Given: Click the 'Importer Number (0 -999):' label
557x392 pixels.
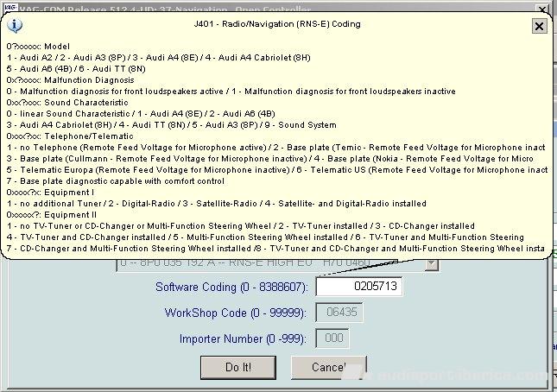Looking at the screenshot, I should (x=243, y=338).
